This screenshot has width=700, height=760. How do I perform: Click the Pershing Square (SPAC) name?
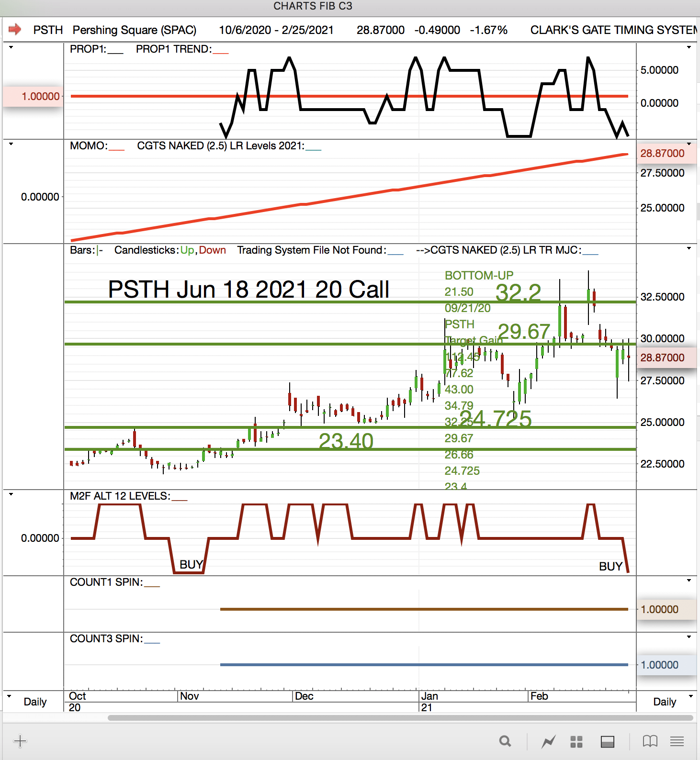coord(135,30)
